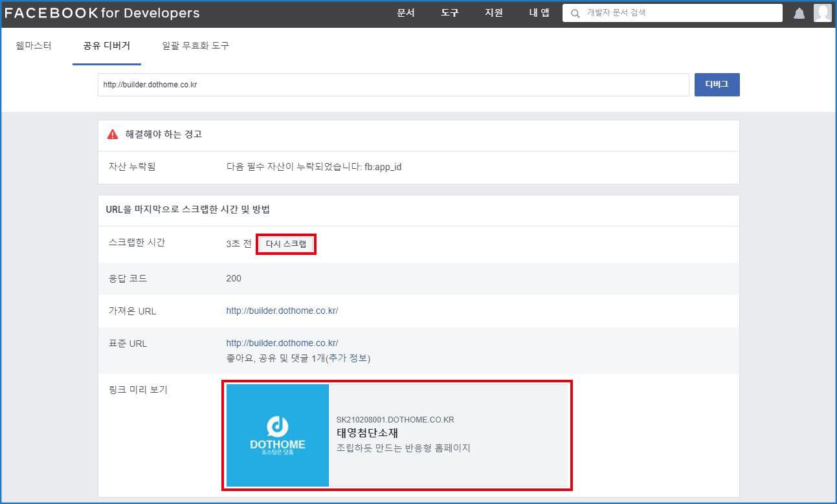Image resolution: width=837 pixels, height=504 pixels.
Task: Open the 가져온 URL link
Action: point(282,311)
